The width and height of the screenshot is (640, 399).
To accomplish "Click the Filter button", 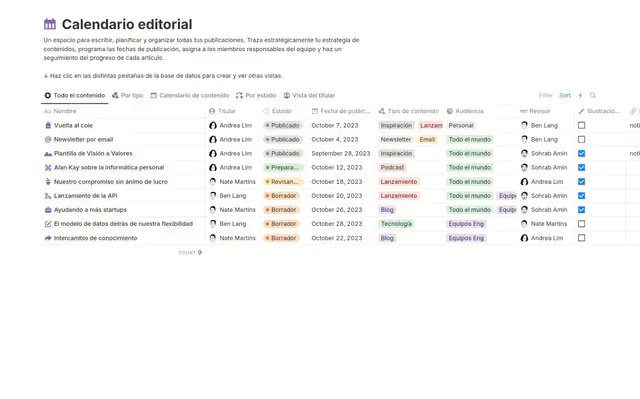I will 546,95.
